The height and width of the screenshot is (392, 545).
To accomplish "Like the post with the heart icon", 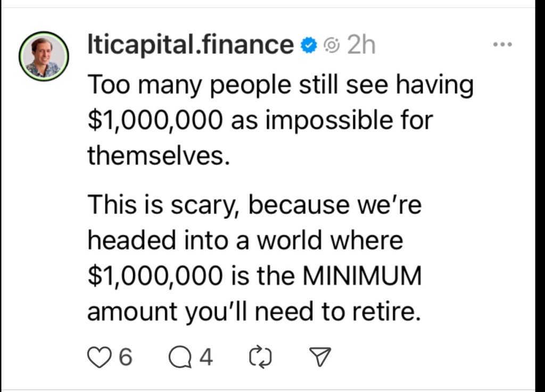I will tap(97, 357).
